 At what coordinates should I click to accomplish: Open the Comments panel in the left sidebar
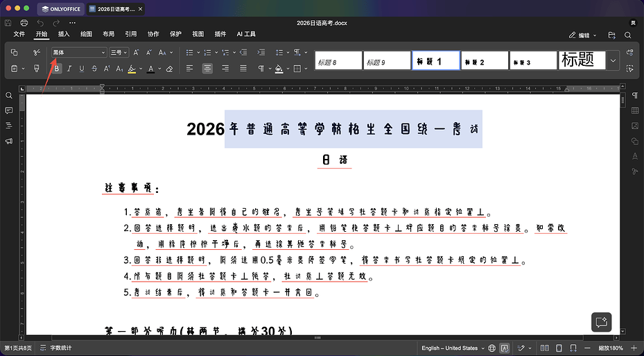[x=8, y=110]
